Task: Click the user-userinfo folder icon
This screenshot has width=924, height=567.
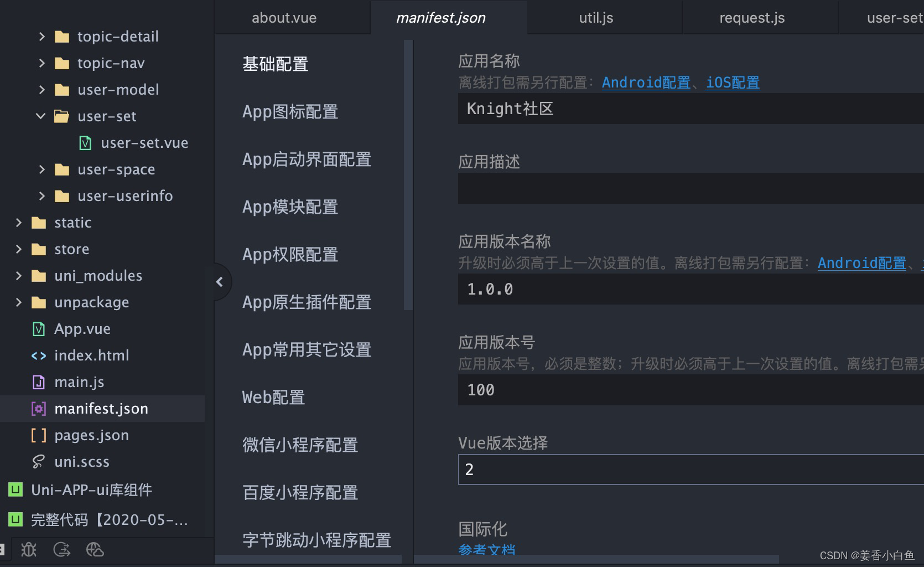Action: tap(62, 197)
